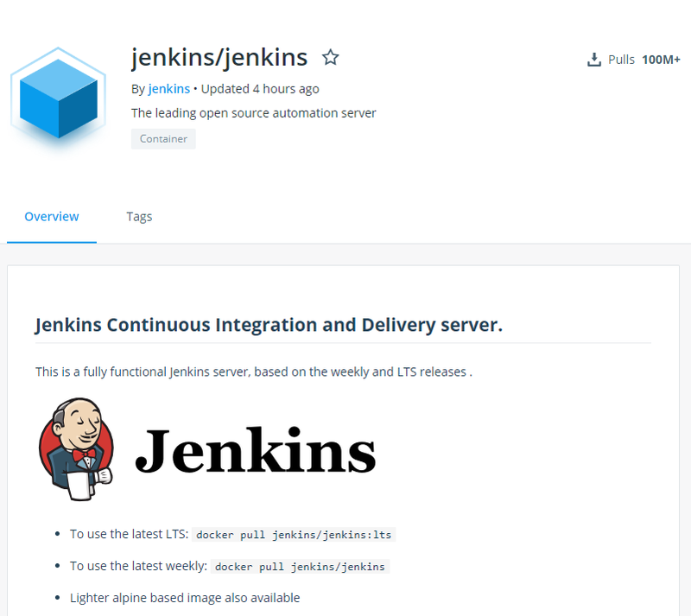The image size is (691, 616).
Task: Click the jenkins/jenkins repository title
Action: [219, 58]
